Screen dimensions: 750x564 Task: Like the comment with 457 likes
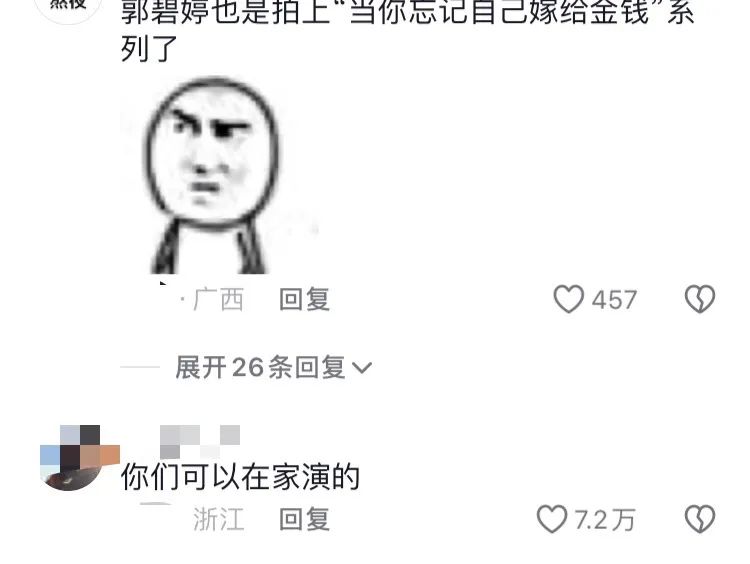pos(568,299)
